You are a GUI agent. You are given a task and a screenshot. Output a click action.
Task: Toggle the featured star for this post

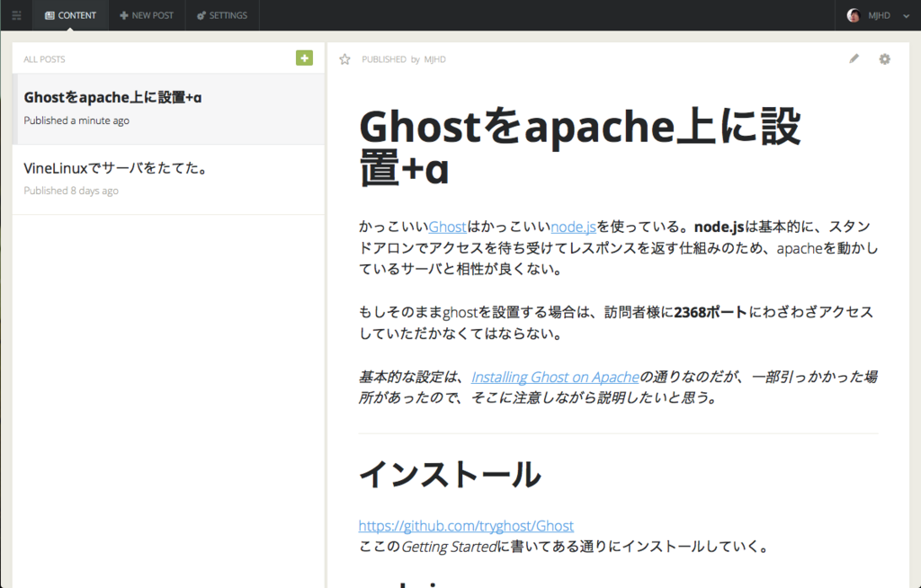[344, 58]
